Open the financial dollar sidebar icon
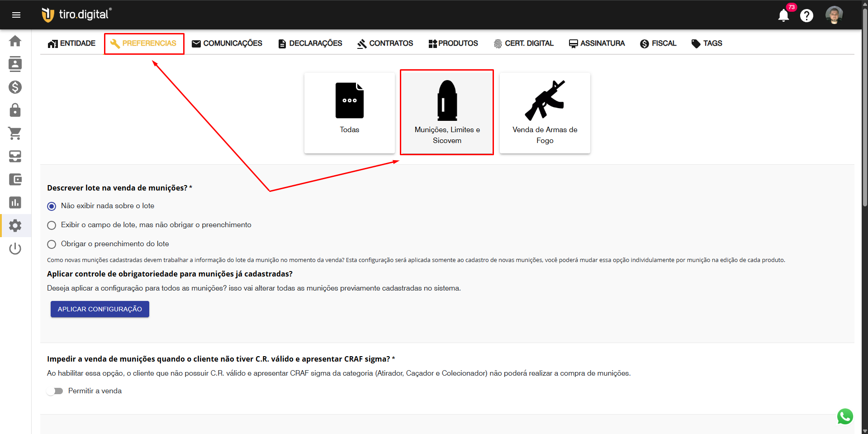Image resolution: width=868 pixels, height=434 pixels. pyautogui.click(x=15, y=87)
